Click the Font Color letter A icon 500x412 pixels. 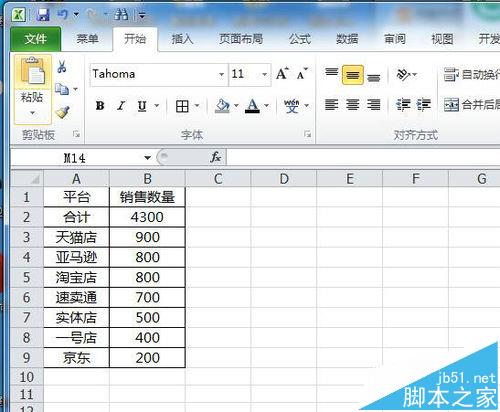click(x=252, y=106)
